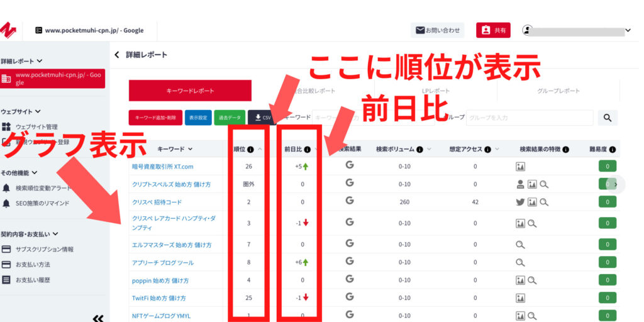Click the user avatar icon
The width and height of the screenshot is (644, 322).
(x=526, y=30)
